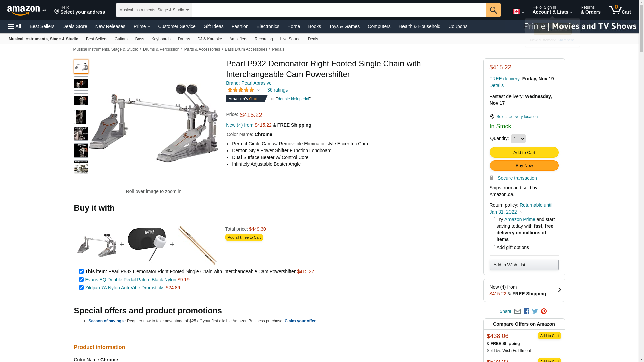
Task: Share product on Pinterest icon
Action: pos(544,311)
